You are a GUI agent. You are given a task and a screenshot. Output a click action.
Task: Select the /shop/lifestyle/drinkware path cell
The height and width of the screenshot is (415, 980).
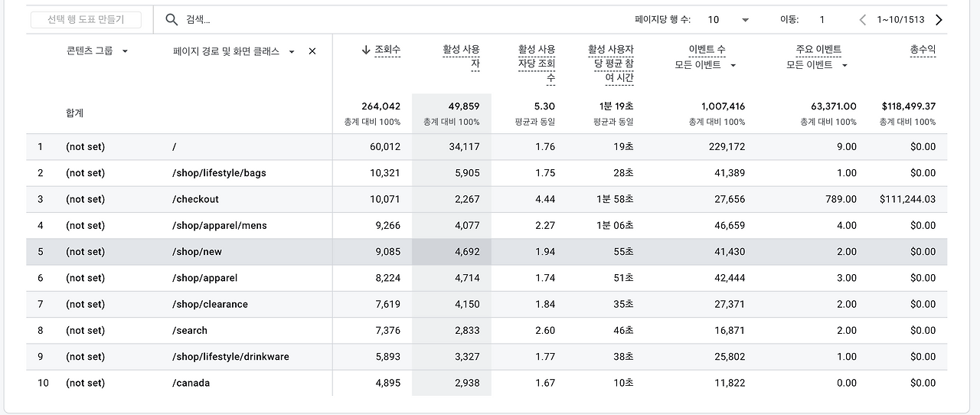click(x=230, y=357)
